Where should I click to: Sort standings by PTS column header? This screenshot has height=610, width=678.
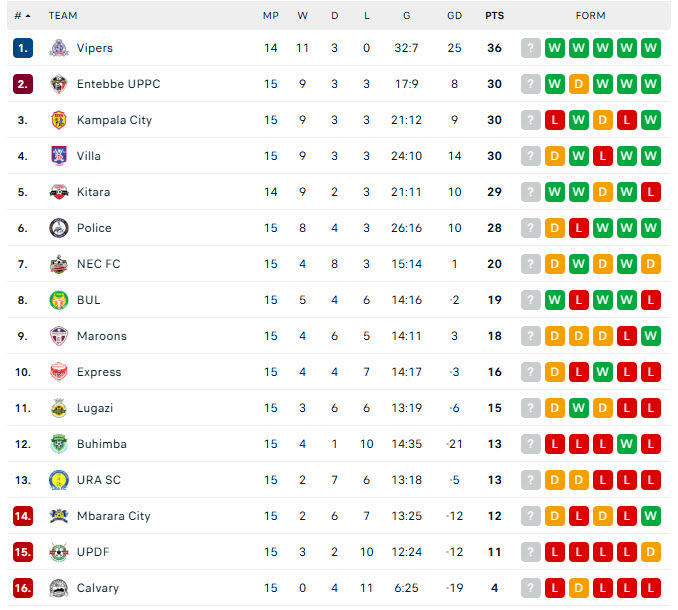pyautogui.click(x=494, y=16)
